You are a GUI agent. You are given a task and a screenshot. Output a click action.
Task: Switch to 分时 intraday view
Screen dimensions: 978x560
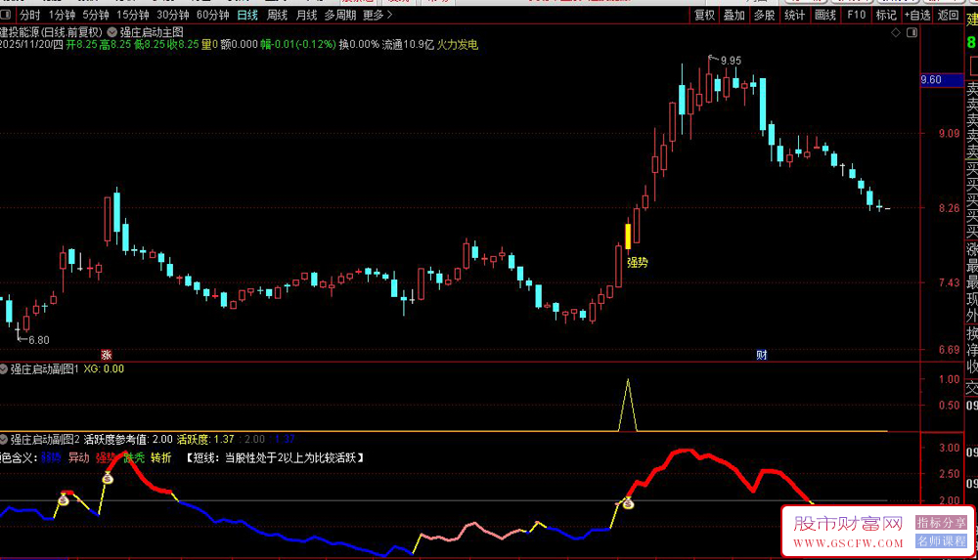[x=30, y=15]
